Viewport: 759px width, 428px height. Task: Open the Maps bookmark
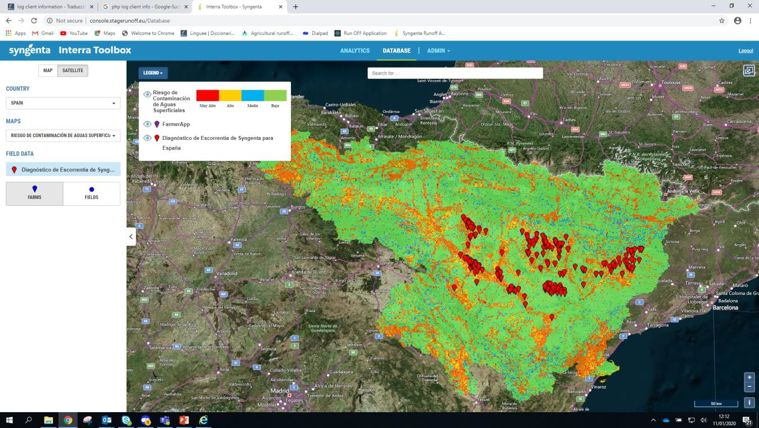click(105, 33)
